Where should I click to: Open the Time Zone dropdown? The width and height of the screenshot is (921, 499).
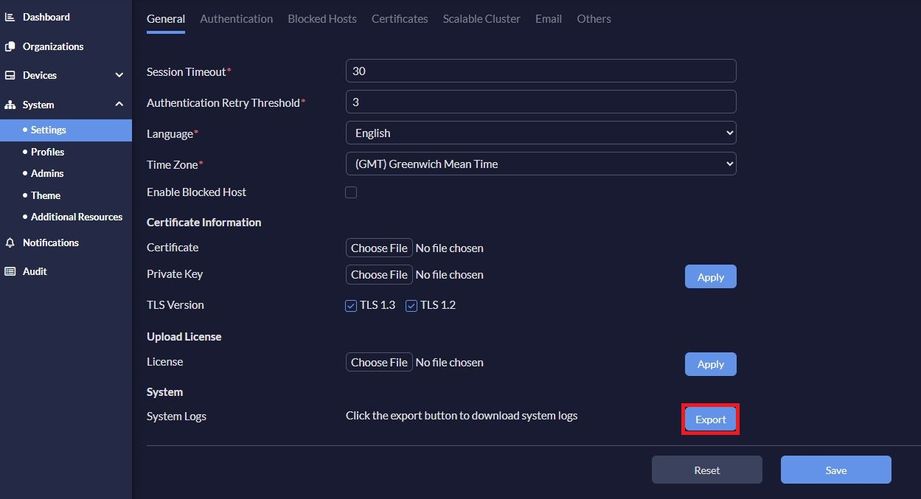[541, 164]
